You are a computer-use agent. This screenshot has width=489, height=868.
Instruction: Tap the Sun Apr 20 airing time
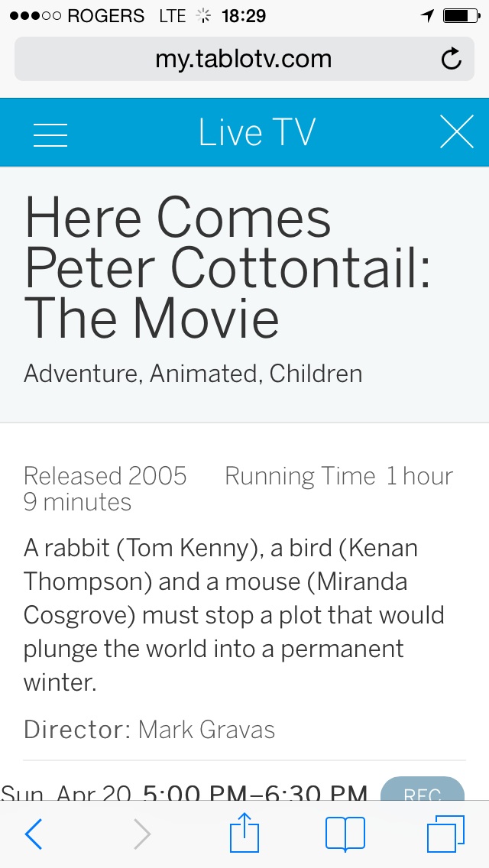(184, 792)
